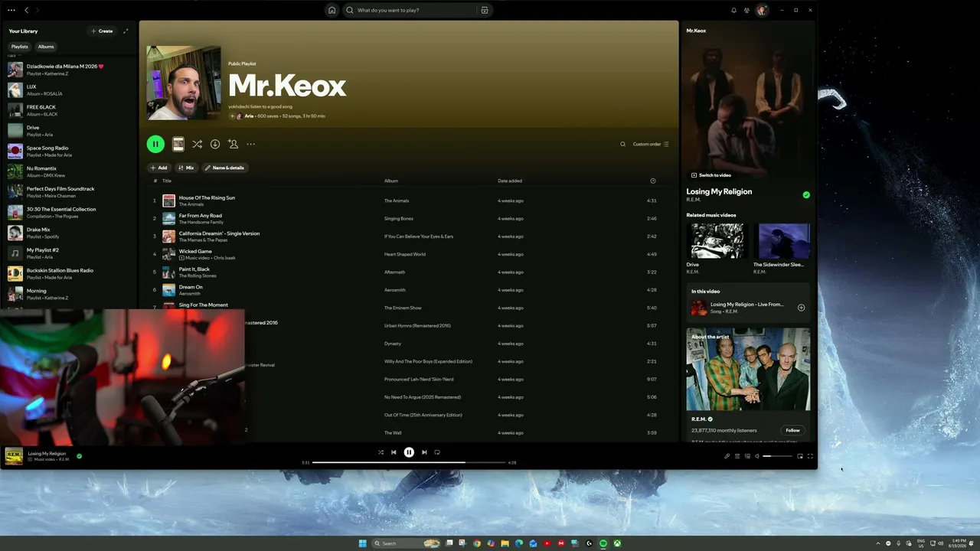This screenshot has width=980, height=551.
Task: Open the Custom order sort dropdown
Action: (651, 144)
